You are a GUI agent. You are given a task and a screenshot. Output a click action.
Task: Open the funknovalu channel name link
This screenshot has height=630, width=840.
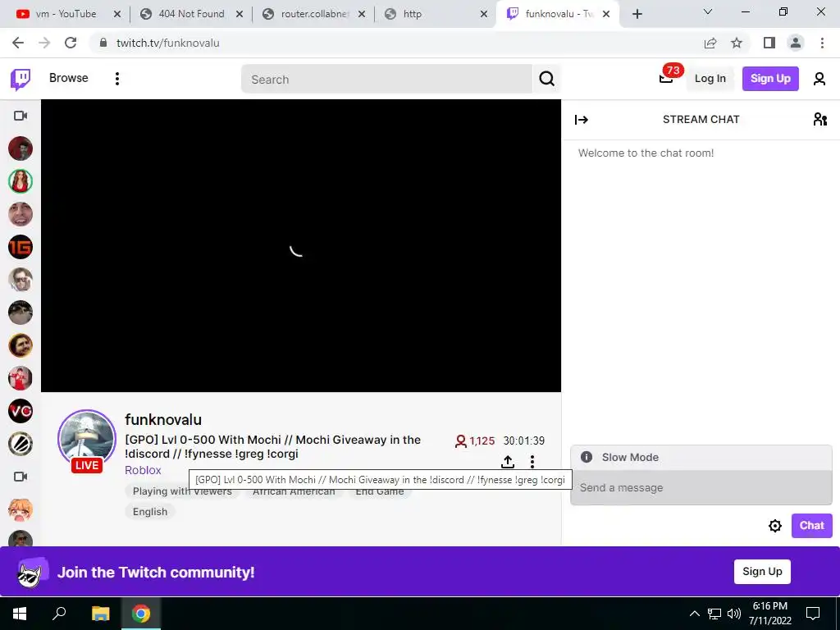[x=163, y=419]
